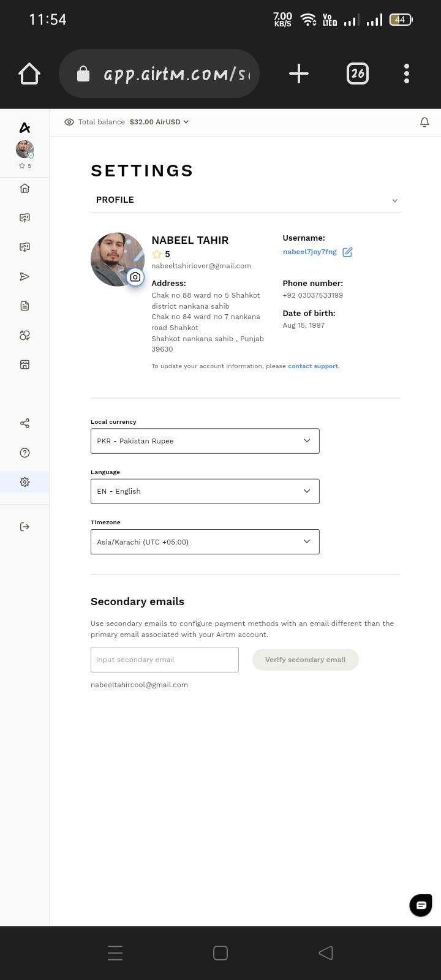Click the camera icon on profile photo
The image size is (441, 980).
[x=135, y=277]
